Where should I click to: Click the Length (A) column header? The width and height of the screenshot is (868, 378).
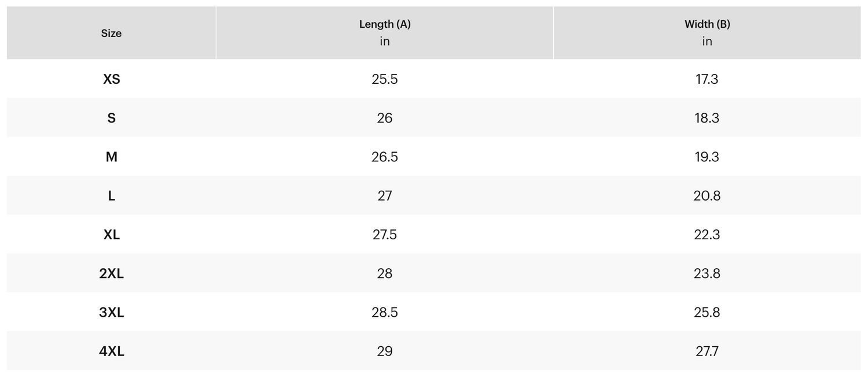[385, 24]
